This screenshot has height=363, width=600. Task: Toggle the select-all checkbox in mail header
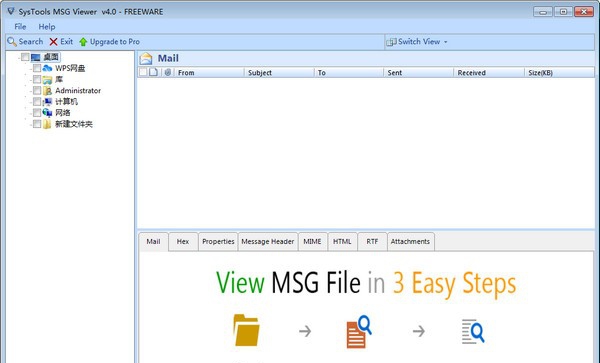(143, 72)
